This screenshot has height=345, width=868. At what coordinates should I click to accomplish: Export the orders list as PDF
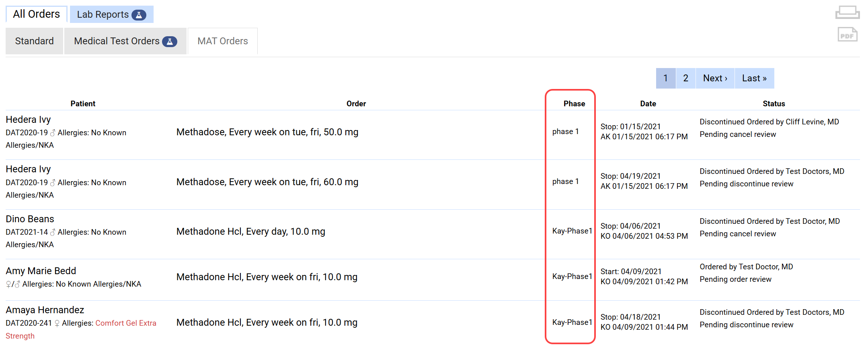pyautogui.click(x=847, y=35)
